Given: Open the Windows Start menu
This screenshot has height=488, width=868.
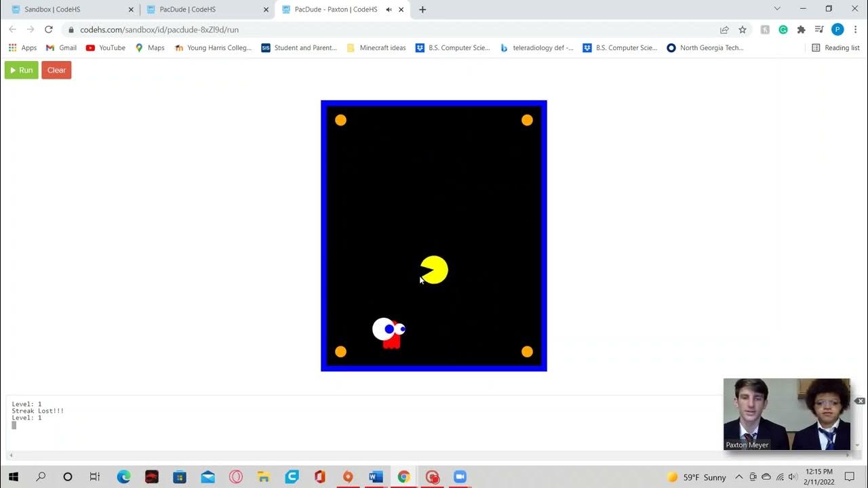Looking at the screenshot, I should tap(14, 476).
